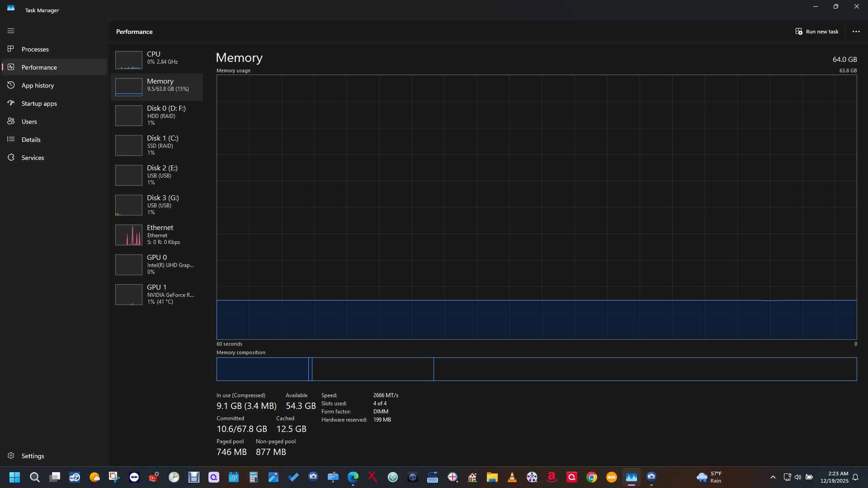Expand the three-dot more options menu
The image size is (868, 488).
click(x=856, y=32)
